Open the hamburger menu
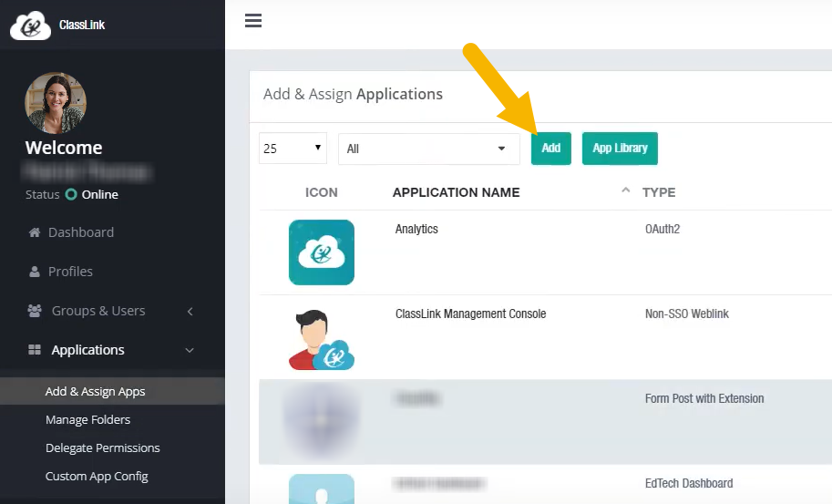This screenshot has height=504, width=832. (253, 21)
